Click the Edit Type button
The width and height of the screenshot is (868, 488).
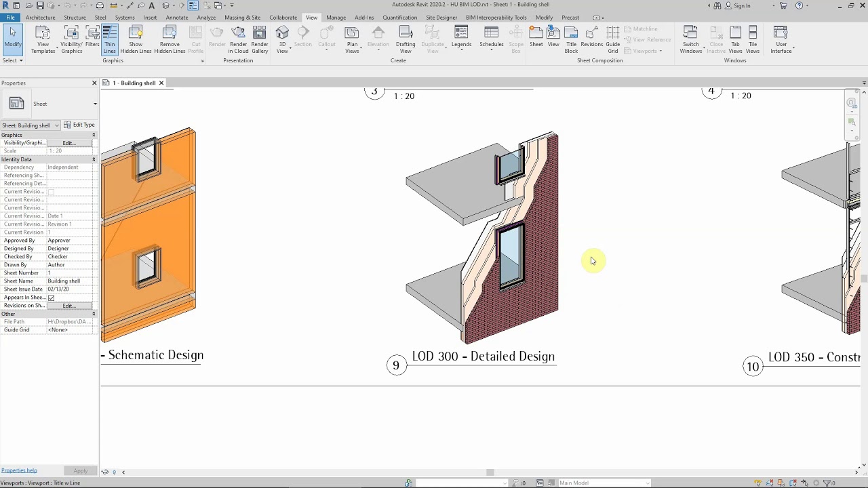(x=79, y=125)
